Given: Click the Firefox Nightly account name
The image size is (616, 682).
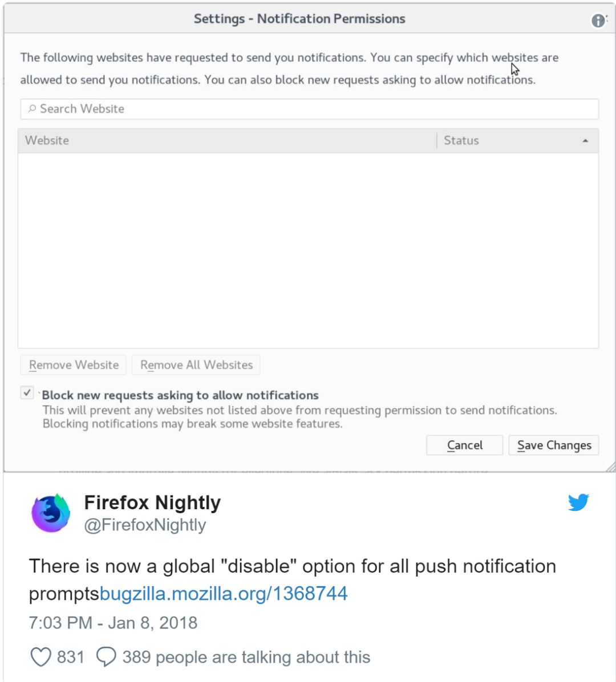Looking at the screenshot, I should click(x=152, y=502).
